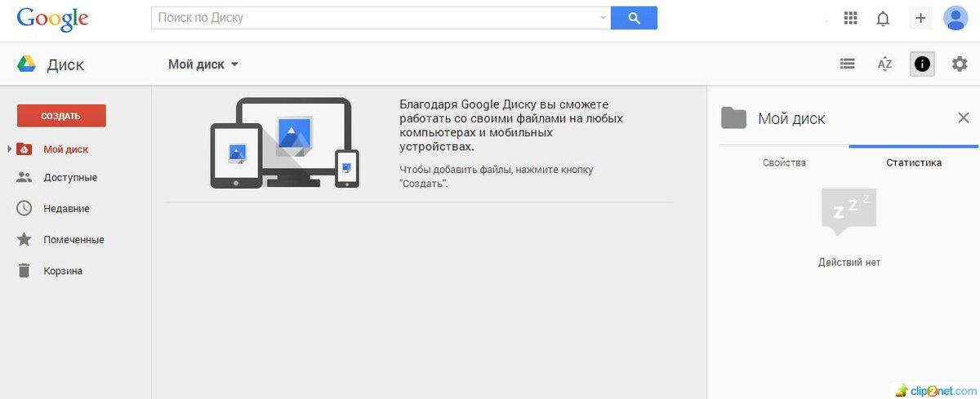Click the Благодаря Google Диску paragraph
Viewport: 980px width, 399px height.
point(511,126)
